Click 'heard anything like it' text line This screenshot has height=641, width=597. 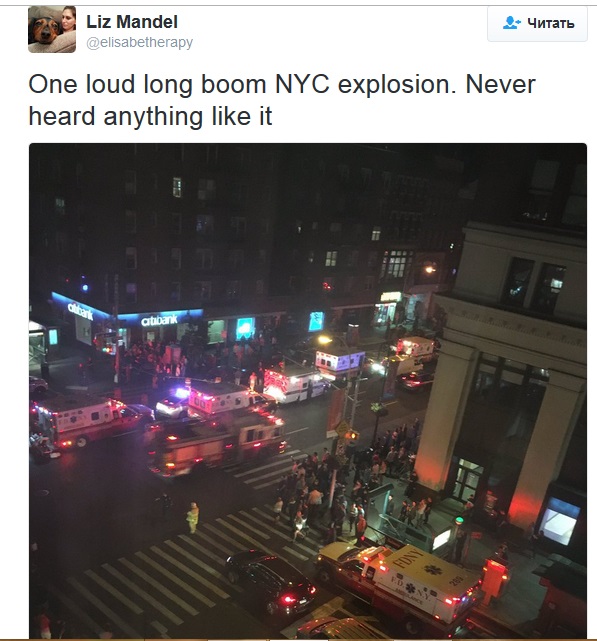pyautogui.click(x=150, y=117)
